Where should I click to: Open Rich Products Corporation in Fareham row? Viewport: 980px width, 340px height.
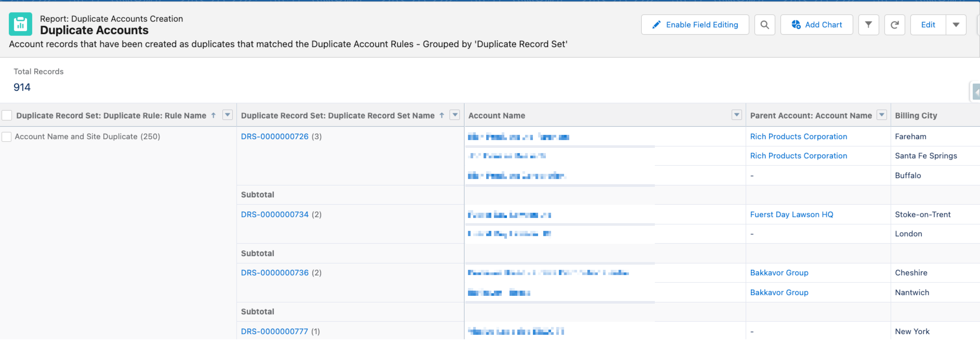[799, 137]
